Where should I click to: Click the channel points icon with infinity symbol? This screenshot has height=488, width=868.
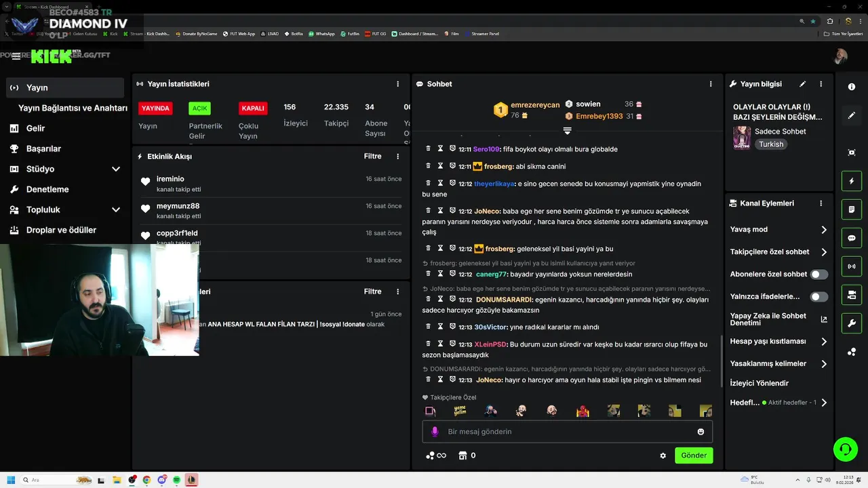tap(435, 455)
